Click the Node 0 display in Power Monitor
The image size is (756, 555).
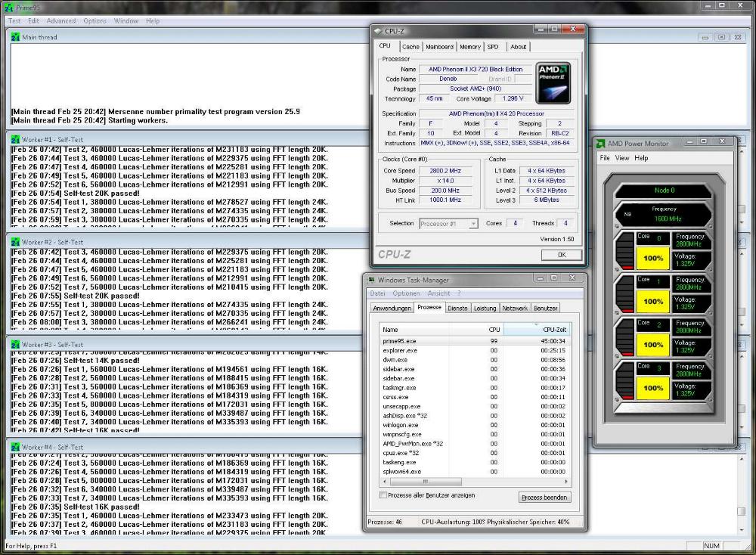tap(665, 191)
